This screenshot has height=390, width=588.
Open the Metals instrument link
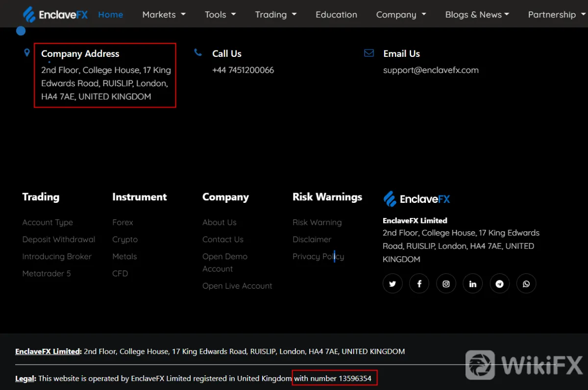coord(124,257)
